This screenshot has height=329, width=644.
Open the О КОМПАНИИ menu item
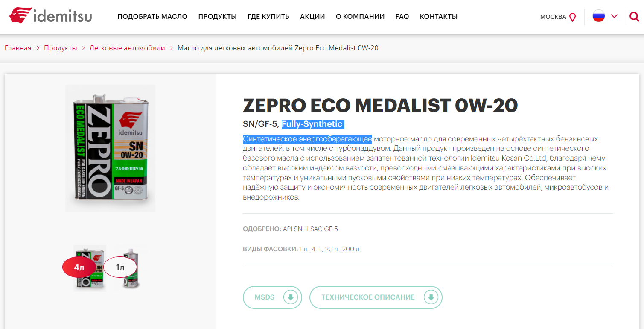[360, 17]
